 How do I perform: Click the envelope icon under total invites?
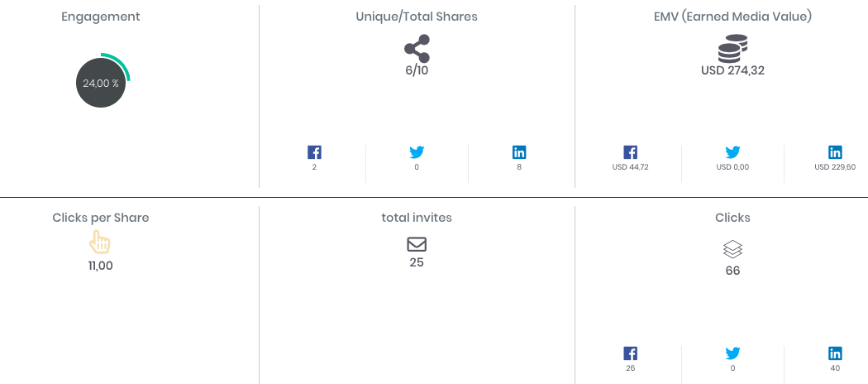point(417,244)
